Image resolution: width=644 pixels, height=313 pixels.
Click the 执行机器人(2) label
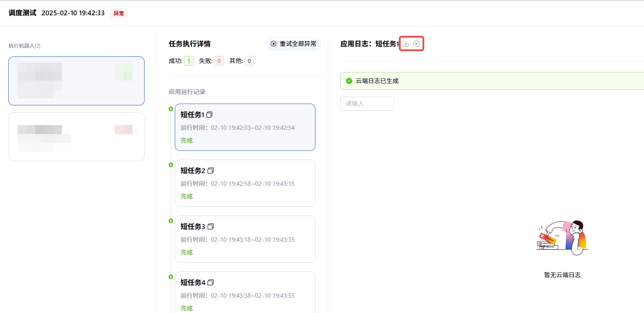click(x=24, y=46)
